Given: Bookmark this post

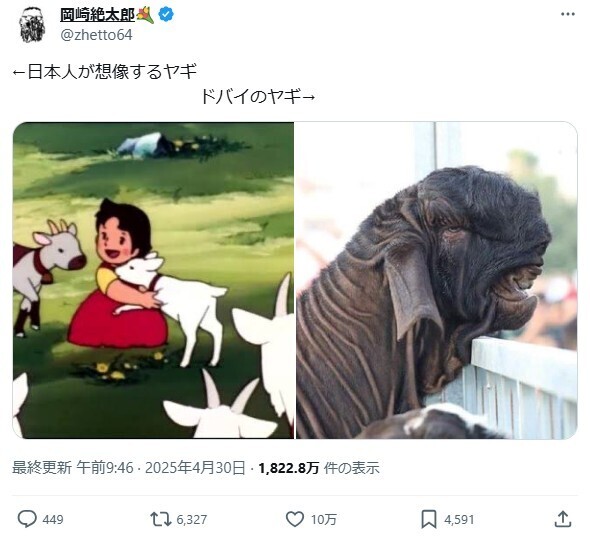Looking at the screenshot, I should click(x=429, y=519).
